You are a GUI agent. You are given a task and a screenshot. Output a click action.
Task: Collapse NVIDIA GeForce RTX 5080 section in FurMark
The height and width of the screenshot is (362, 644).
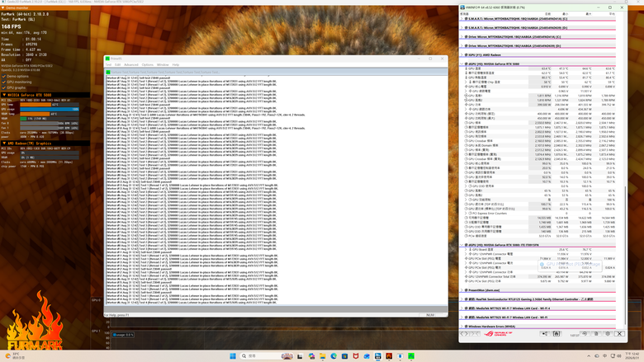(4, 95)
